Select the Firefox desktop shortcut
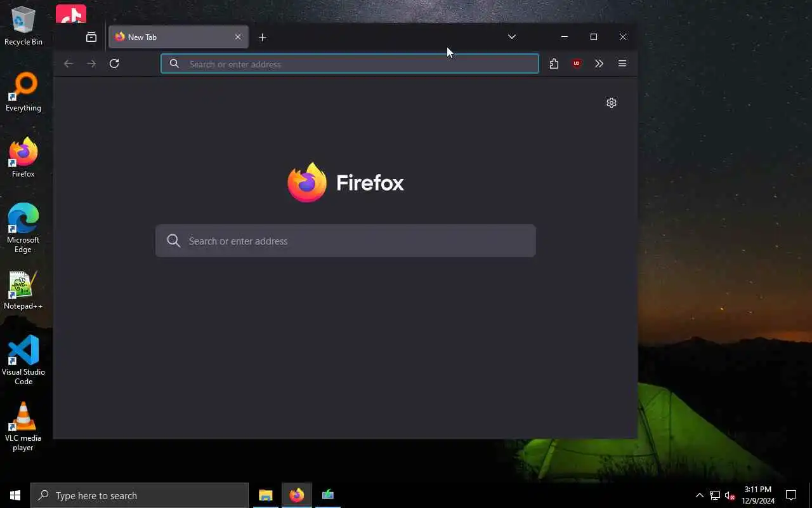 point(23,158)
